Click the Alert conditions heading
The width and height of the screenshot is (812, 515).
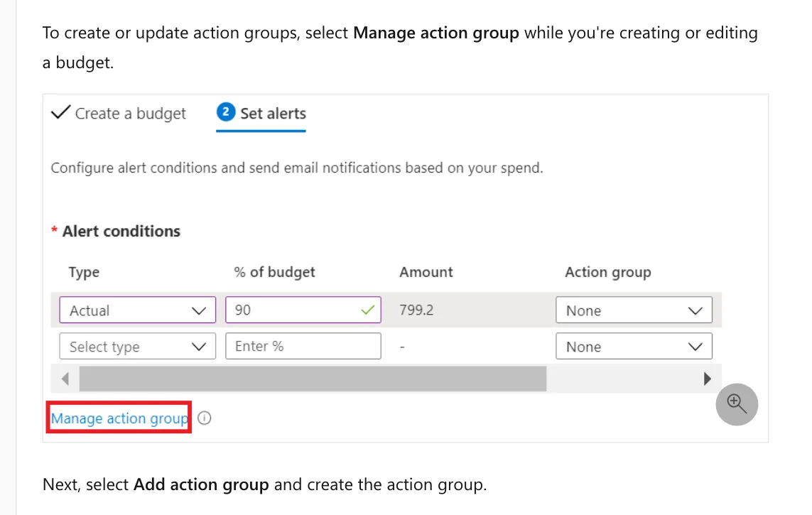click(121, 232)
